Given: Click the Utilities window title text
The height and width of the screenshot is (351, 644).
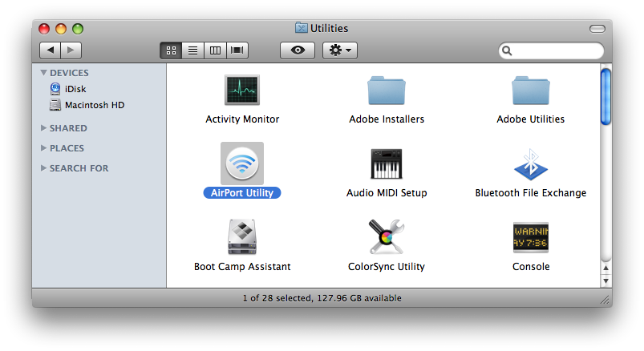Looking at the screenshot, I should pyautogui.click(x=330, y=28).
